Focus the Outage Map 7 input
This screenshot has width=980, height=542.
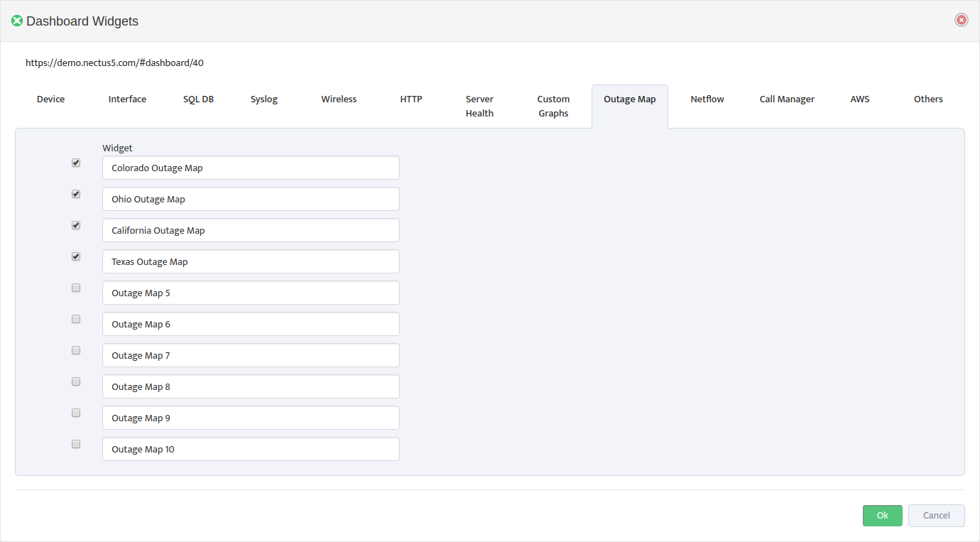click(251, 355)
